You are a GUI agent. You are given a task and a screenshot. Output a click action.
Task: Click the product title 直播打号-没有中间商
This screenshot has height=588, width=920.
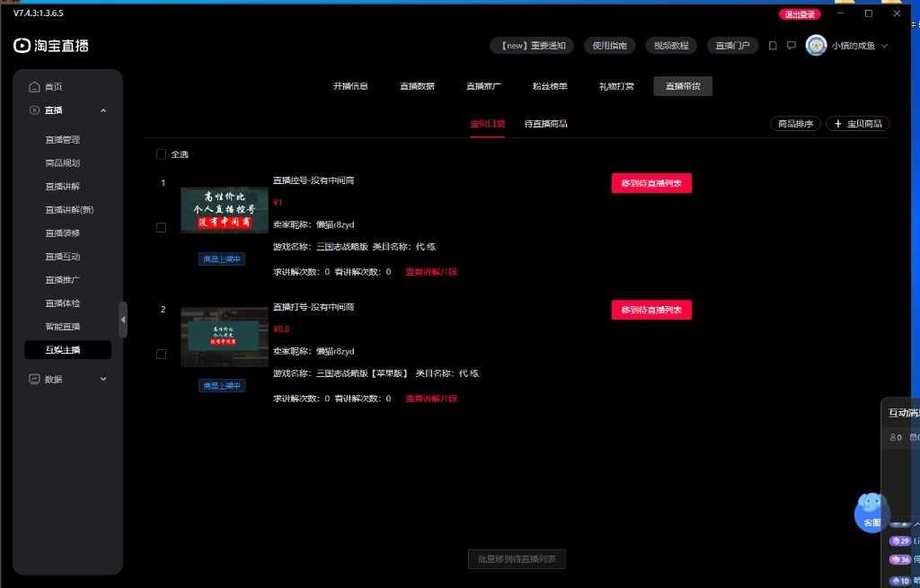[314, 307]
